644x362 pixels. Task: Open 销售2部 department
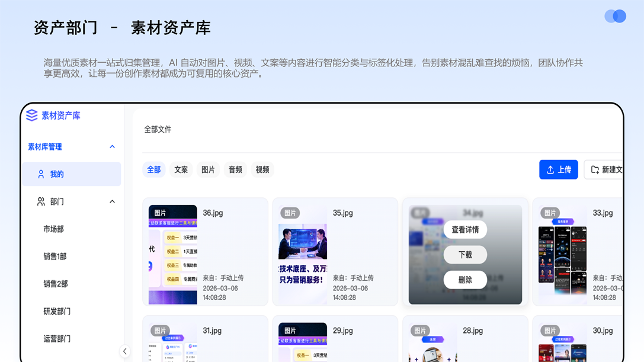point(56,284)
